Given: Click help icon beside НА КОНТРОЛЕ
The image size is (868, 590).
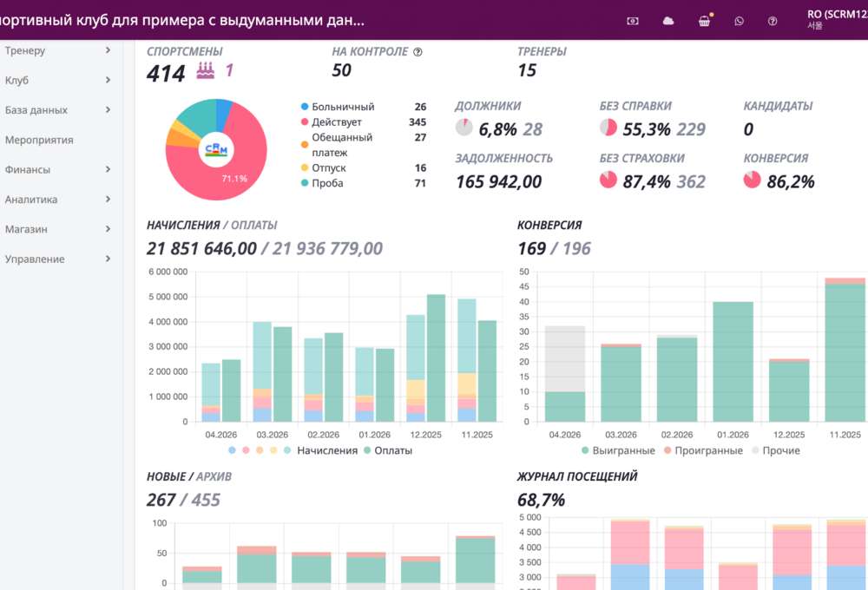Looking at the screenshot, I should (x=418, y=52).
